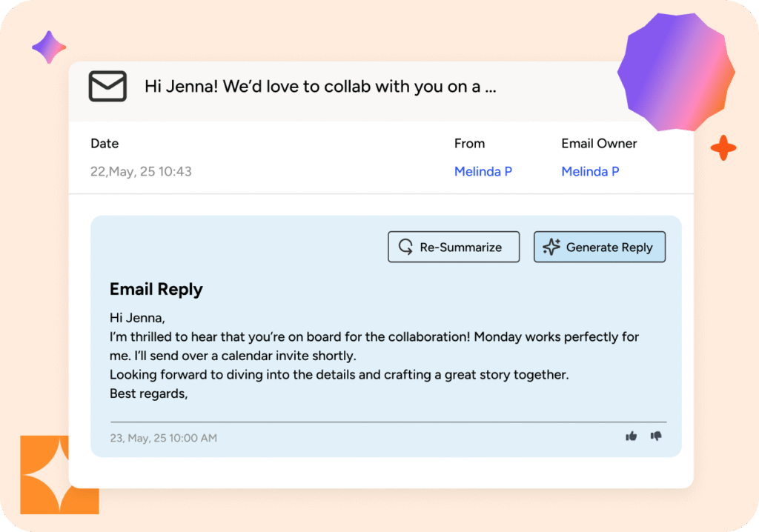Click the orange starburst shape on the right
Image resolution: width=759 pixels, height=532 pixels.
pyautogui.click(x=723, y=148)
